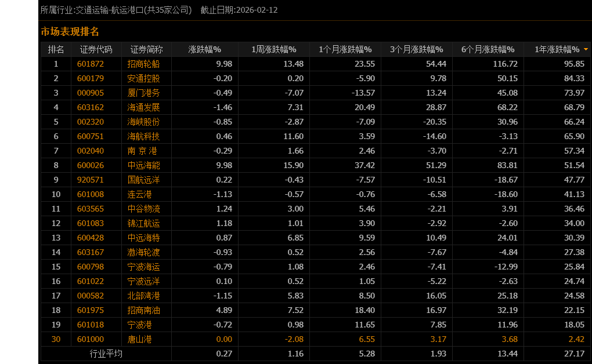
Task: Open stock code 601018
Action: coord(90,325)
